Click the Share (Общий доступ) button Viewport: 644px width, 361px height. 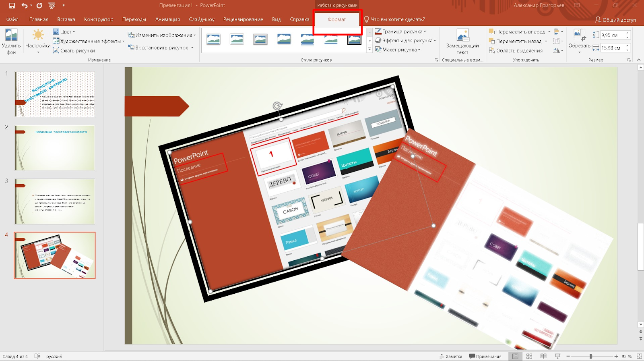click(x=615, y=20)
